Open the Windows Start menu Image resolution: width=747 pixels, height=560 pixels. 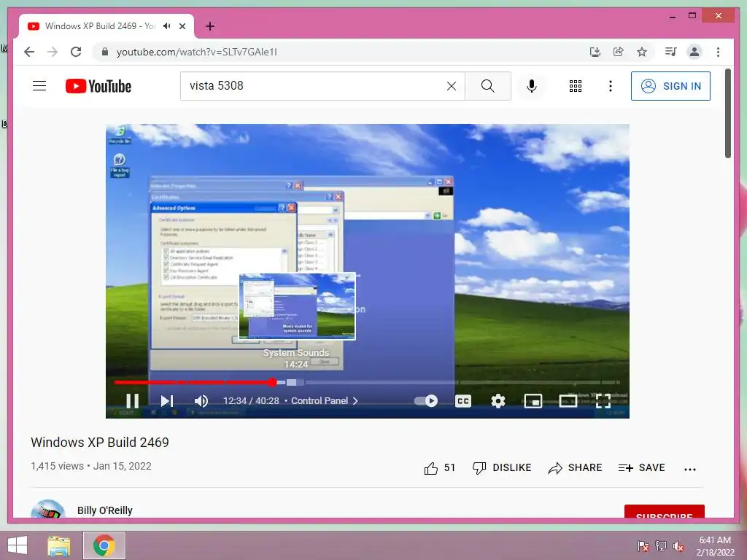point(18,545)
